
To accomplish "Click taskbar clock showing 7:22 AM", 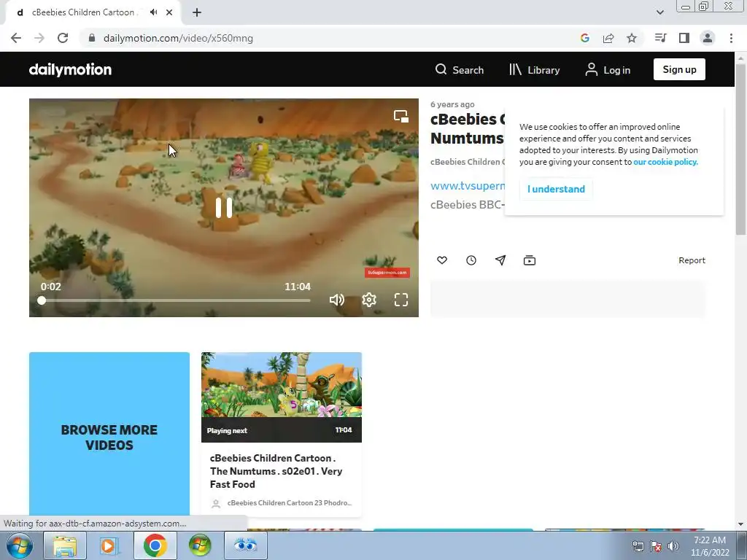I will [x=710, y=546].
